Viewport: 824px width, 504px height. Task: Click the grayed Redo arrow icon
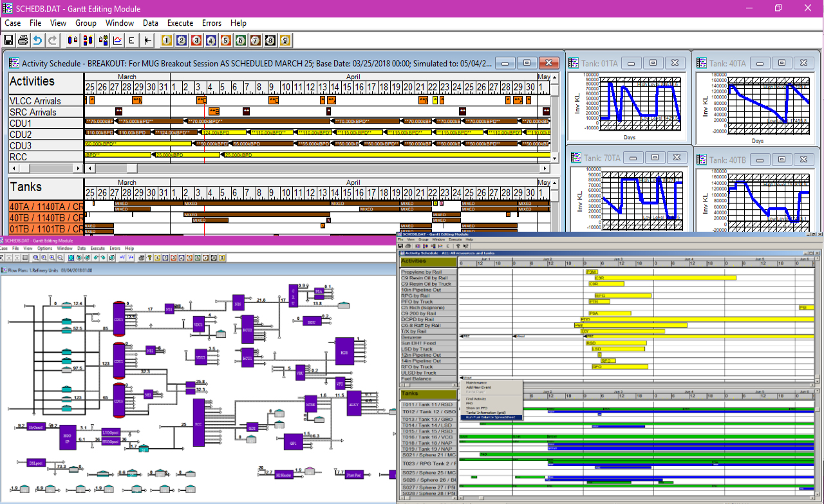53,40
